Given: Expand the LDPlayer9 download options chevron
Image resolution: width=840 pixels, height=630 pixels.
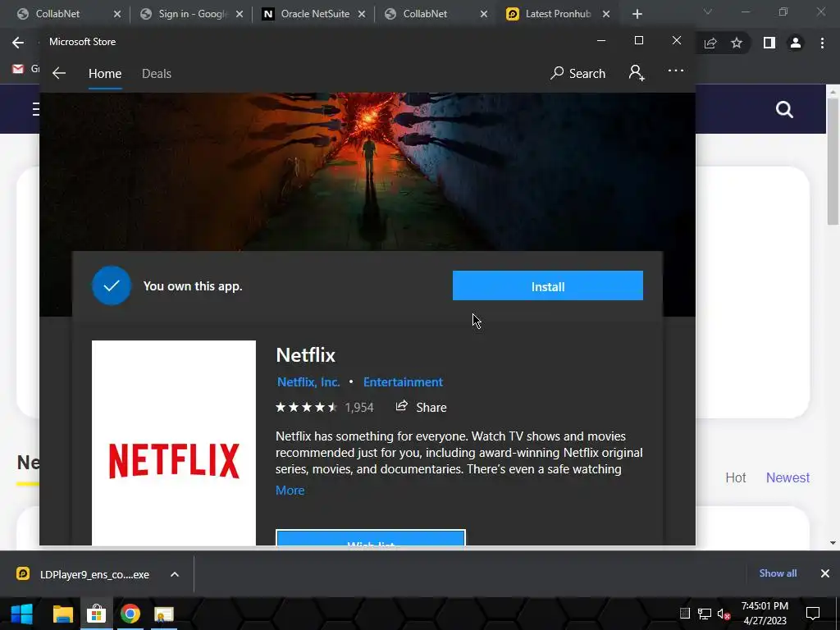Looking at the screenshot, I should [175, 574].
